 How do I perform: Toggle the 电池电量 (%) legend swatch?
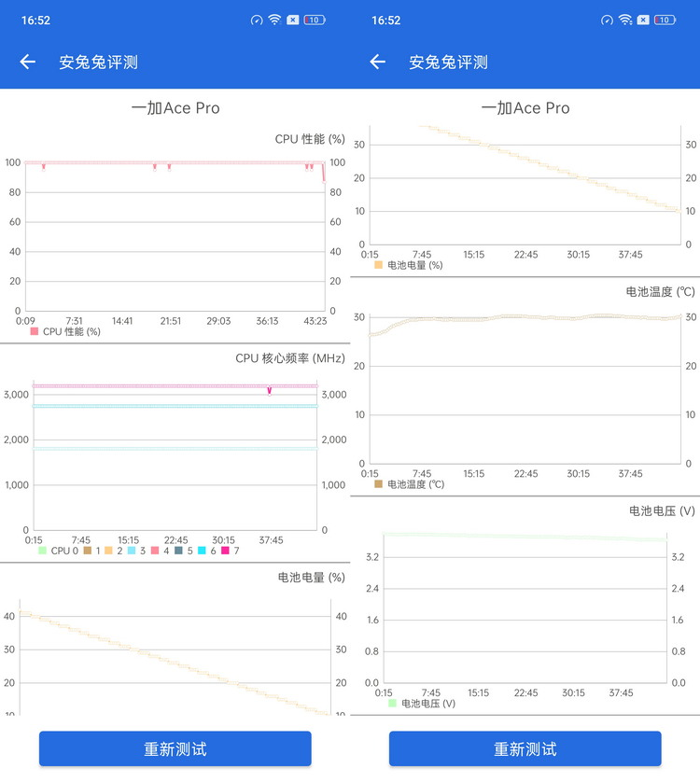click(x=378, y=265)
